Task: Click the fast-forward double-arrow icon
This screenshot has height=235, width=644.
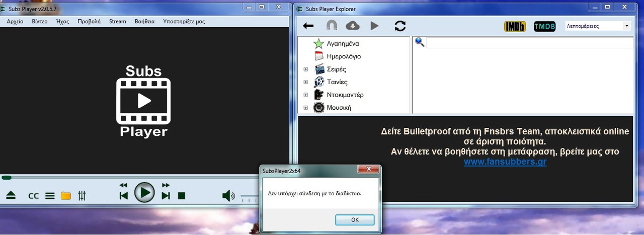Action: tap(166, 185)
